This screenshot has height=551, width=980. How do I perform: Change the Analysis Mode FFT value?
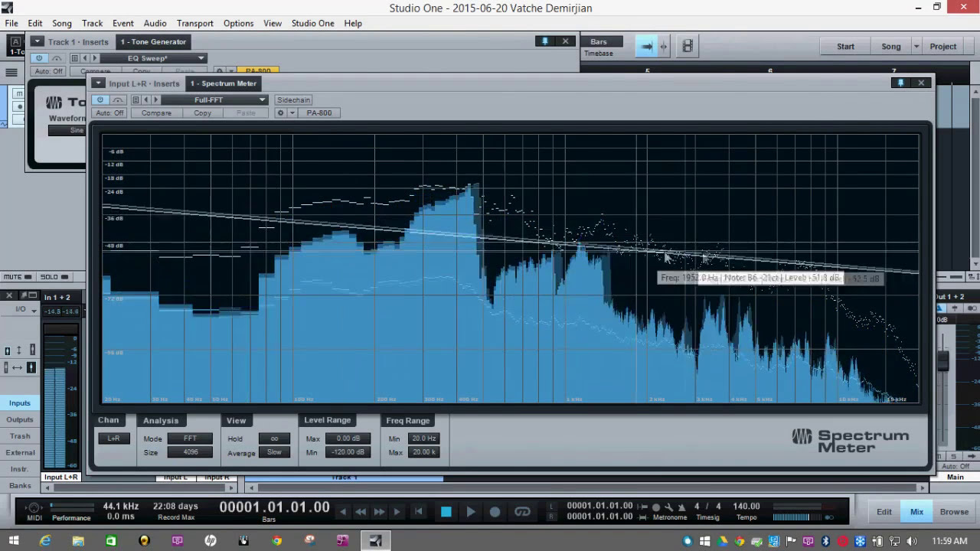190,439
